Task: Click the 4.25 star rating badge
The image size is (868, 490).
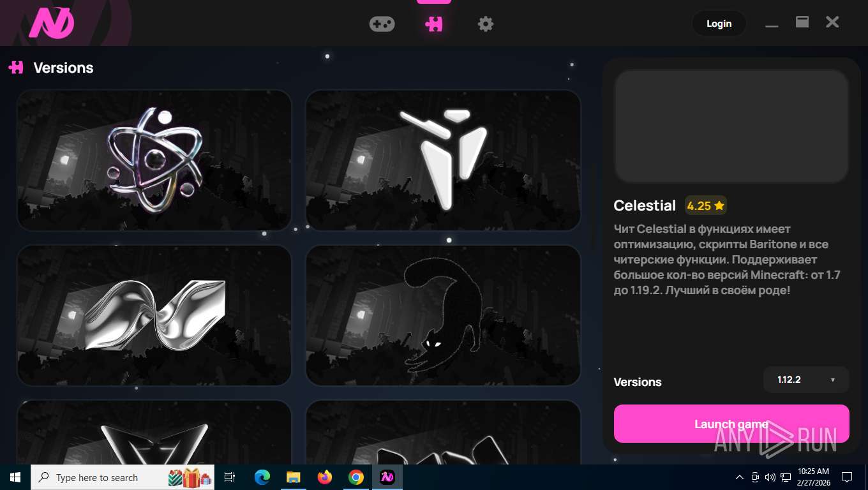Action: tap(706, 205)
